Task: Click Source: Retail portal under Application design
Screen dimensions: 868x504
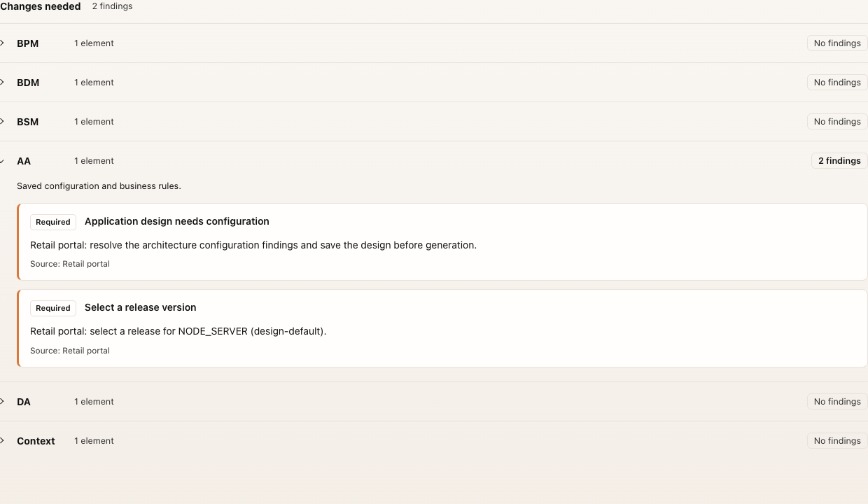Action: click(70, 264)
